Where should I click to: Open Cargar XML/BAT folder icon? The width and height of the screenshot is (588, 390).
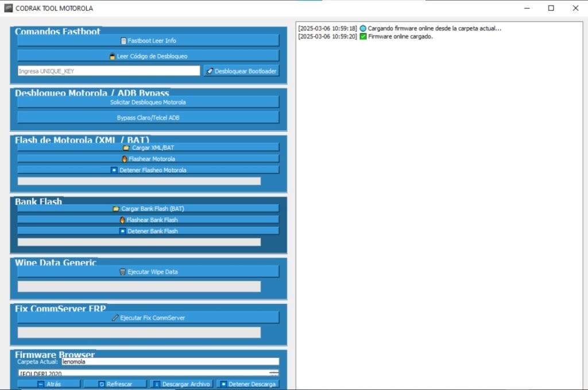pos(126,148)
